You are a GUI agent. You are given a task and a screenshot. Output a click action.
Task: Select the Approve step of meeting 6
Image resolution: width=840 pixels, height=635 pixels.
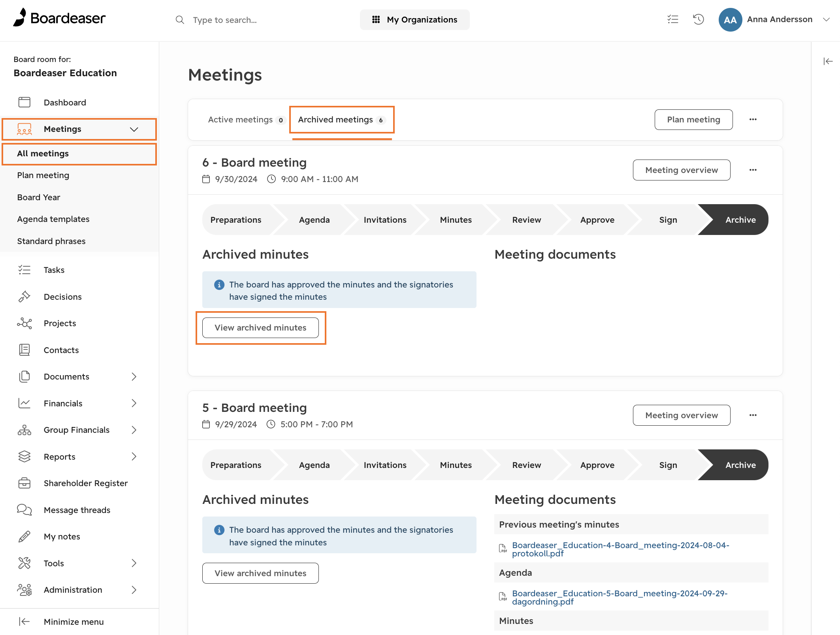tap(597, 220)
